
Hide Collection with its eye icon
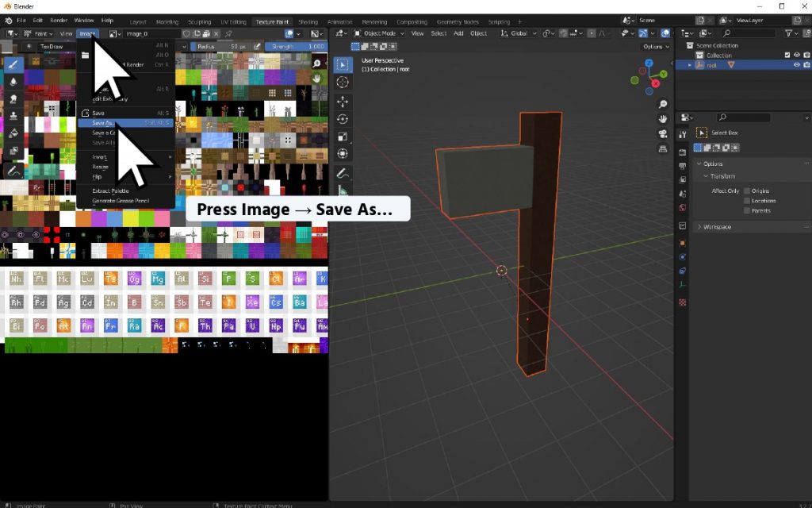(797, 55)
